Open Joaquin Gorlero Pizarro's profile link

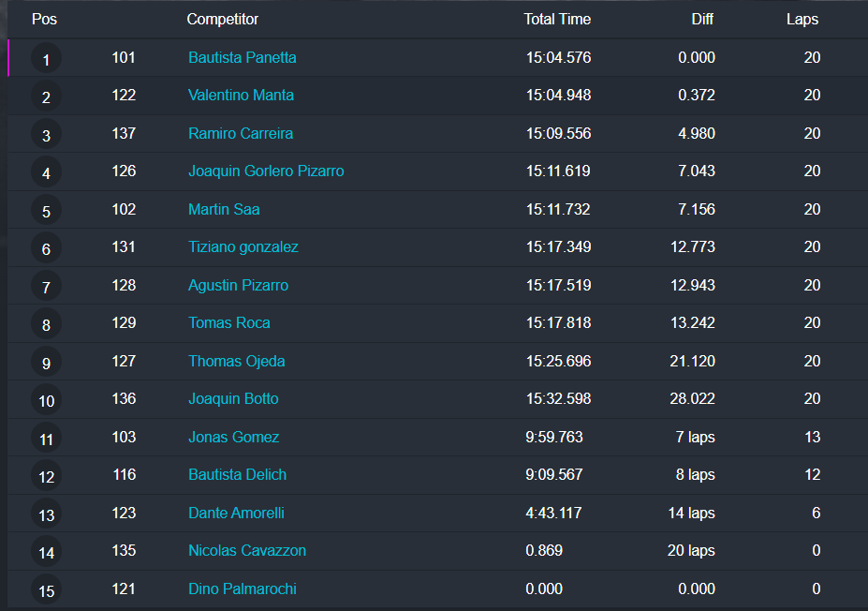pos(266,171)
